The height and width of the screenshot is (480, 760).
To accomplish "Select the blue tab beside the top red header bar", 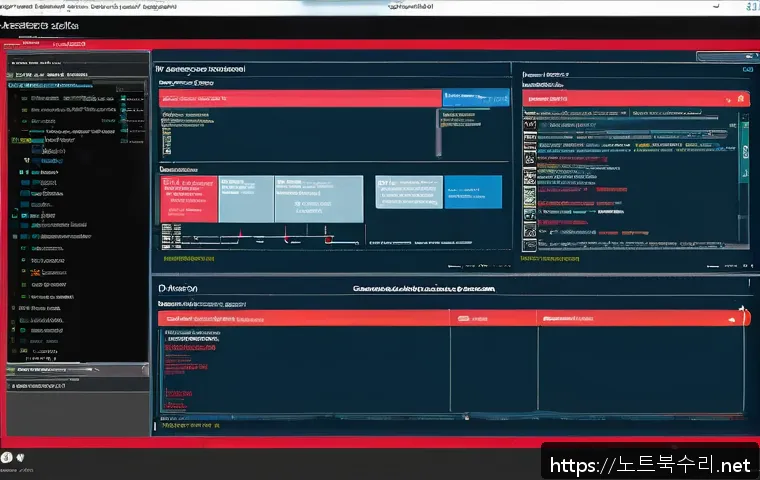I will (x=475, y=98).
